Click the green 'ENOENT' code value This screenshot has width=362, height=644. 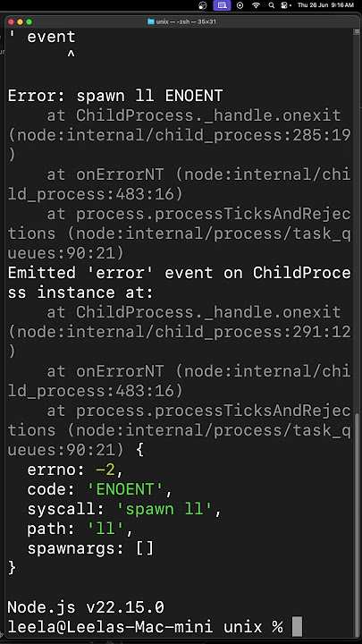click(125, 489)
